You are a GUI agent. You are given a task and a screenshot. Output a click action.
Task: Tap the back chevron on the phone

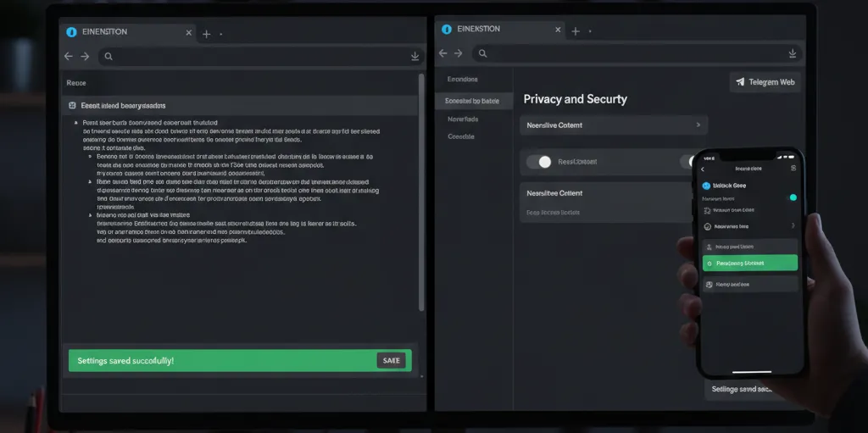tap(703, 169)
